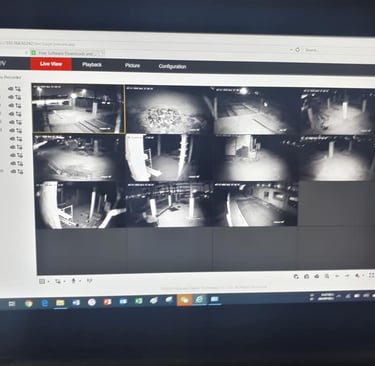Toggle live view camera icon for sixth channel

[x=12, y=130]
